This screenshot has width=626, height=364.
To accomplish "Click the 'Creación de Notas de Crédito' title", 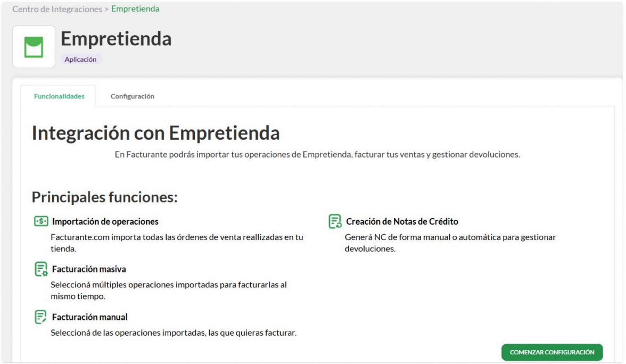I will click(402, 221).
